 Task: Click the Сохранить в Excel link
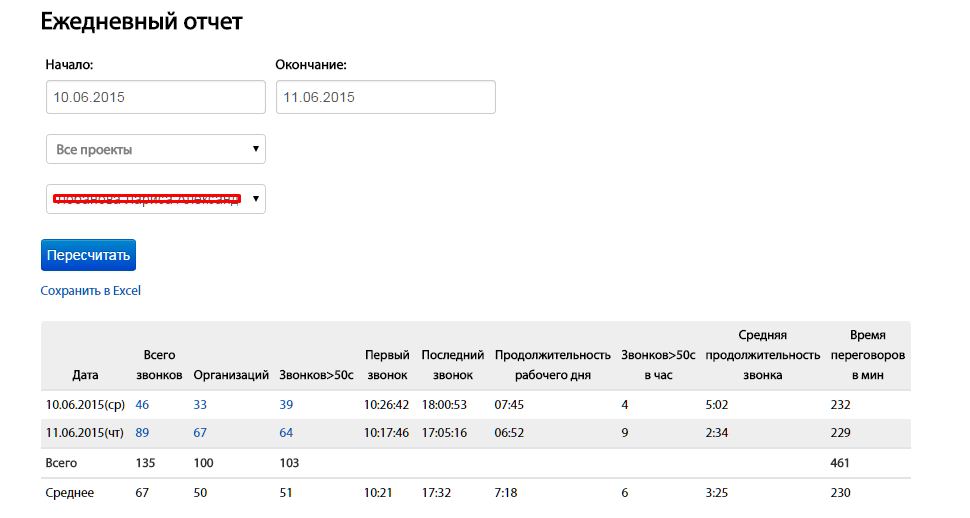91,291
